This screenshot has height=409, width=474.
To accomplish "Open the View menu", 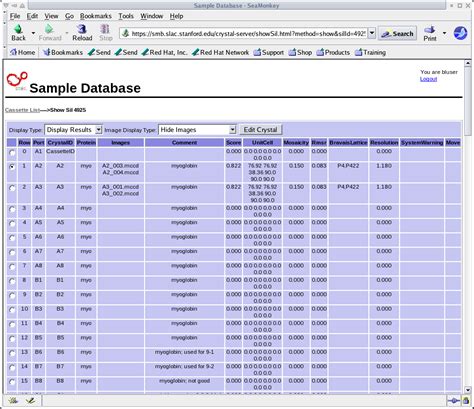I will (x=51, y=16).
